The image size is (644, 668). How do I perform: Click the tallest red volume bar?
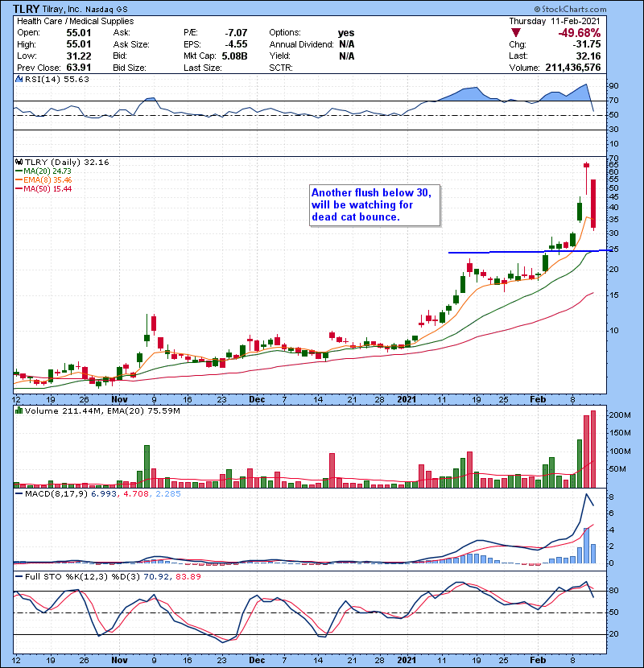593,449
